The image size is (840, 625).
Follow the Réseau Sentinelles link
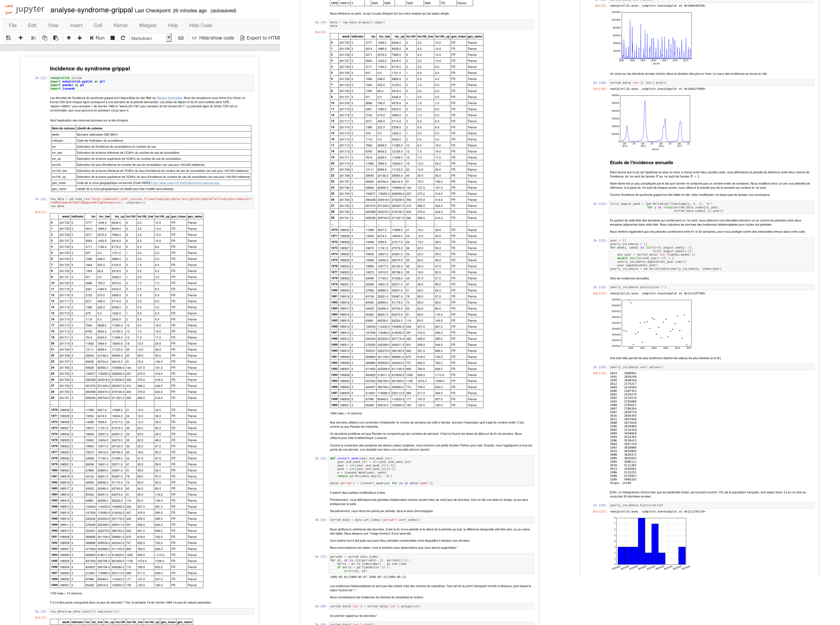(x=169, y=98)
